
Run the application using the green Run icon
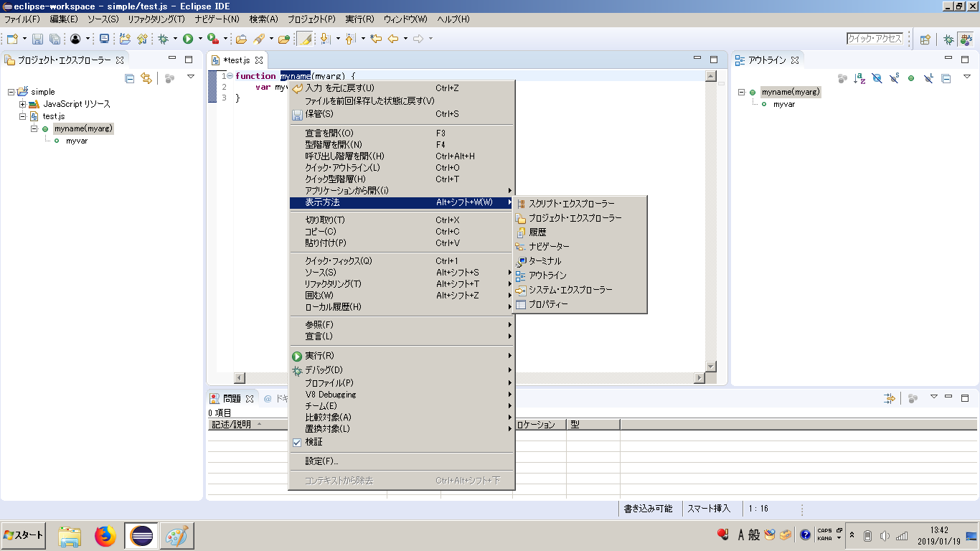[187, 39]
